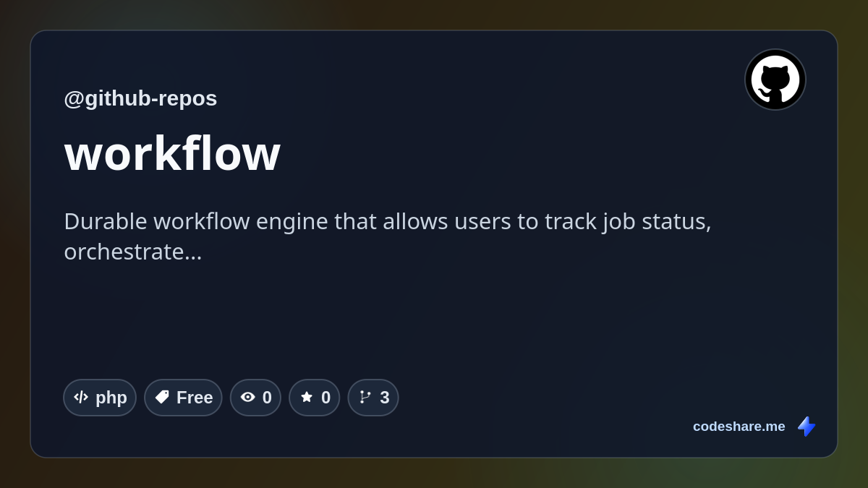Click the view count 0 beside eye
The width and height of the screenshot is (868, 488).
click(267, 398)
